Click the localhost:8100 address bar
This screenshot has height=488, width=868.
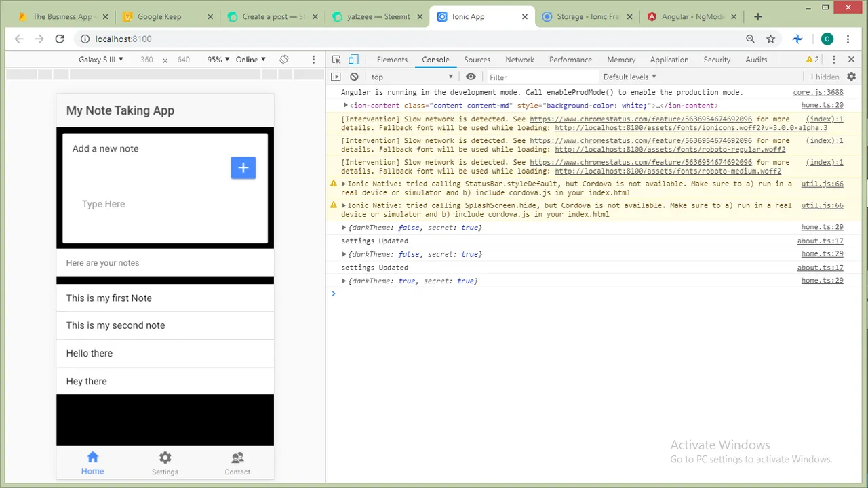[407, 39]
